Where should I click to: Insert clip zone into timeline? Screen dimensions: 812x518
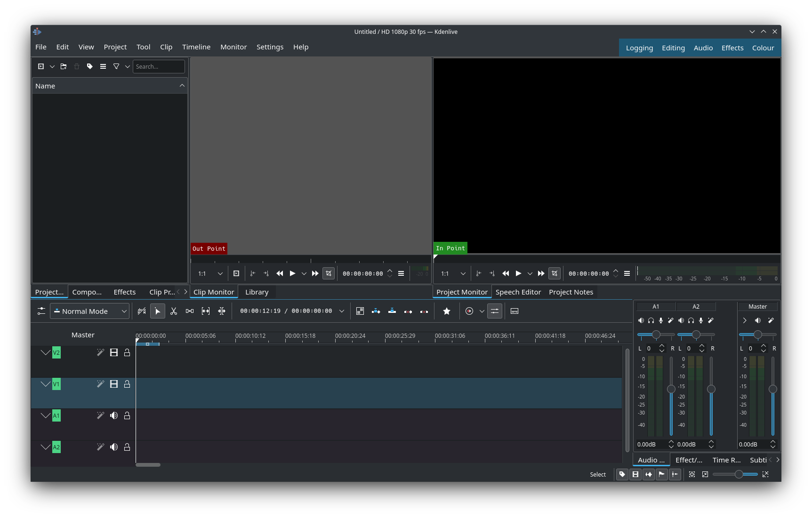pyautogui.click(x=376, y=311)
